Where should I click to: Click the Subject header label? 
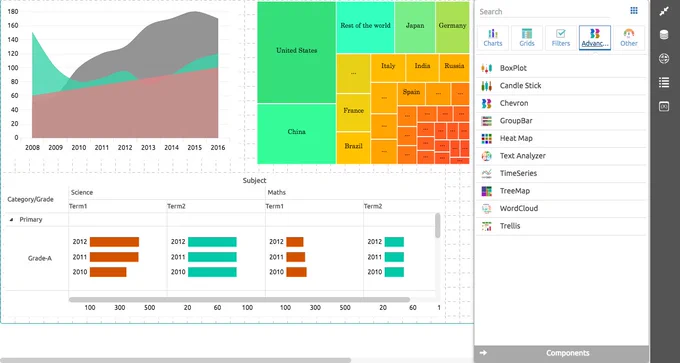pos(255,180)
